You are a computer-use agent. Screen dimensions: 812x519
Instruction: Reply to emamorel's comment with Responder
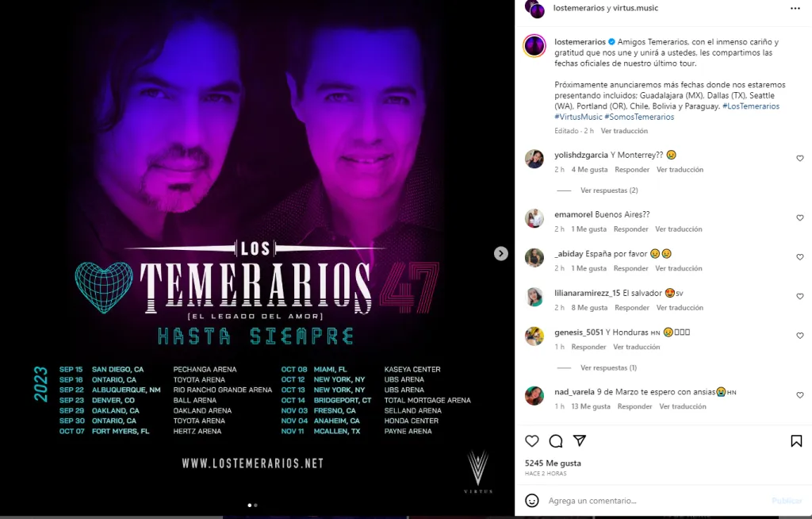630,229
